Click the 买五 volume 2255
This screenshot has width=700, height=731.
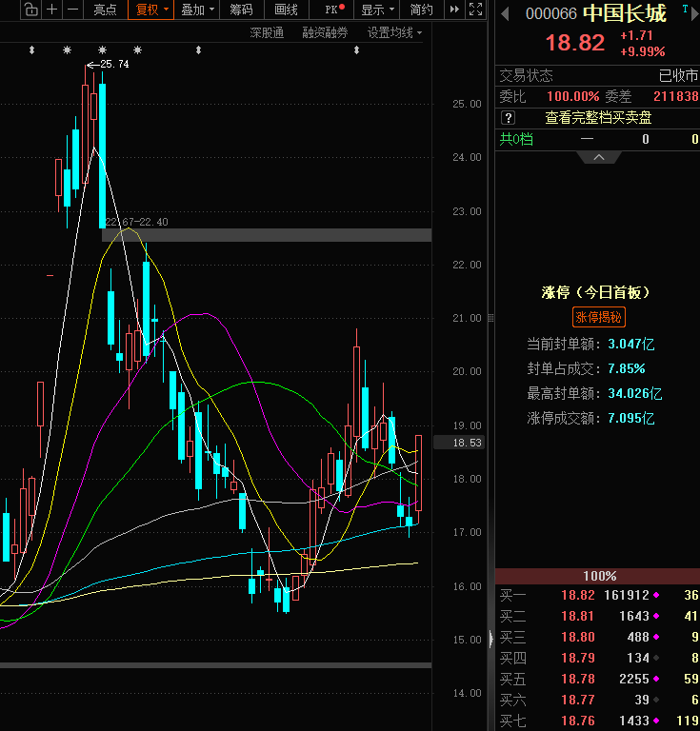pyautogui.click(x=633, y=679)
